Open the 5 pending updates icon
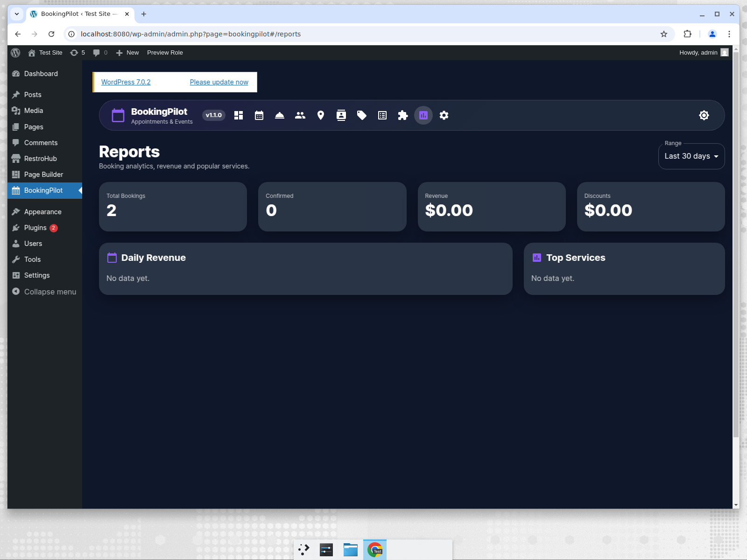Viewport: 747px width, 560px height. click(x=78, y=53)
